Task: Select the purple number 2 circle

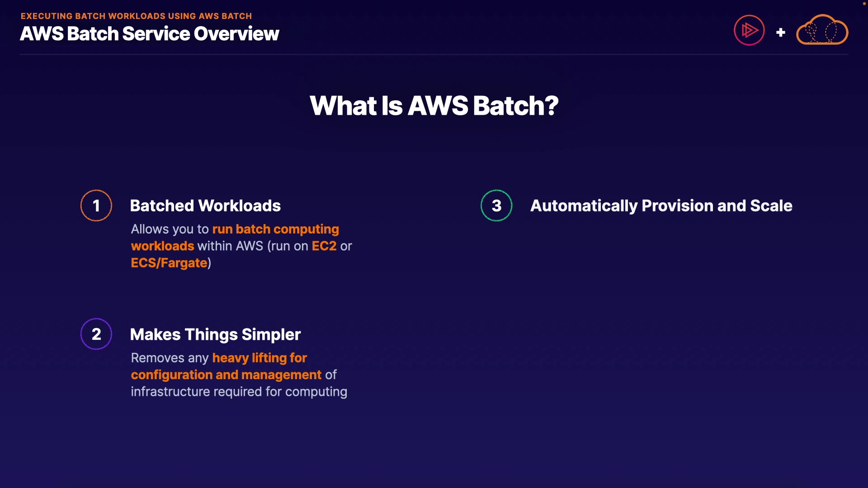Action: coord(96,334)
